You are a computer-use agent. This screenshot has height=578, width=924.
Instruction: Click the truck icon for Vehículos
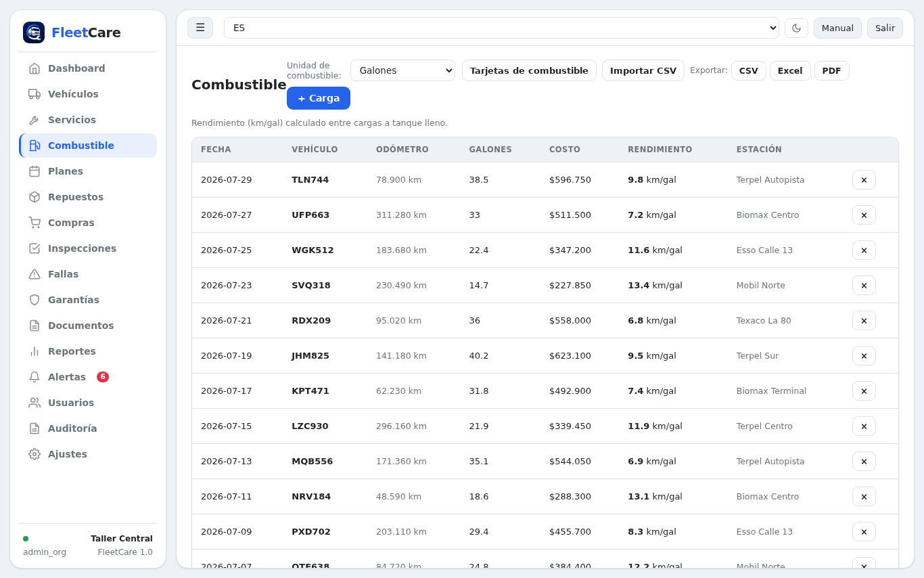click(34, 94)
